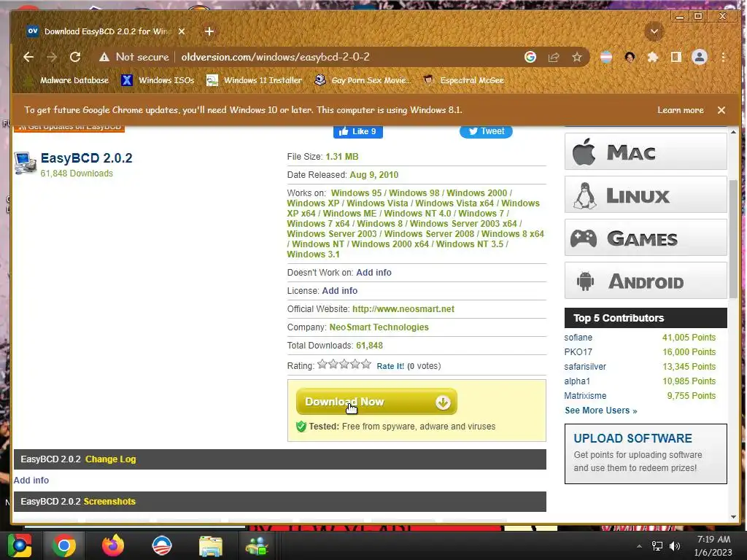
Task: Open contributor Matrixisme profile
Action: (x=585, y=396)
